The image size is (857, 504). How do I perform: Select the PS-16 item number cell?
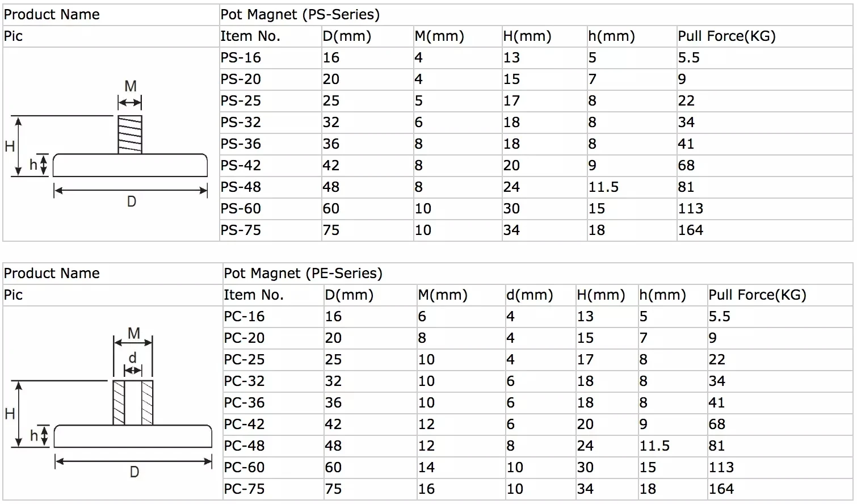point(241,58)
